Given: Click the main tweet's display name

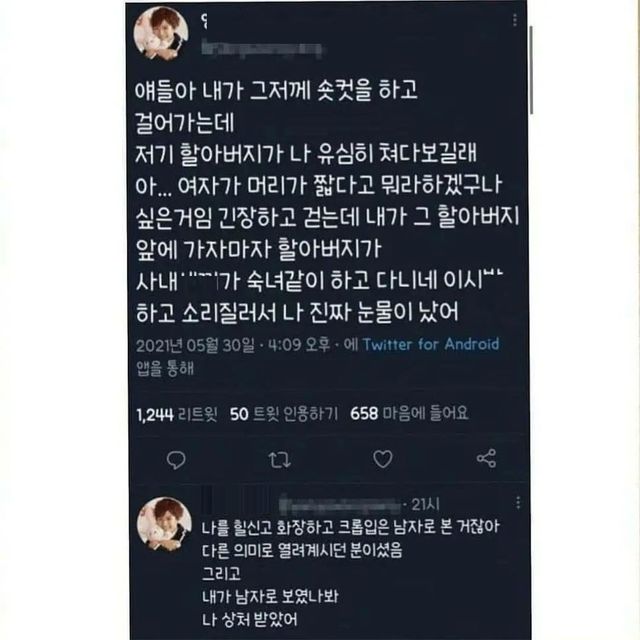Looking at the screenshot, I should click(205, 21).
